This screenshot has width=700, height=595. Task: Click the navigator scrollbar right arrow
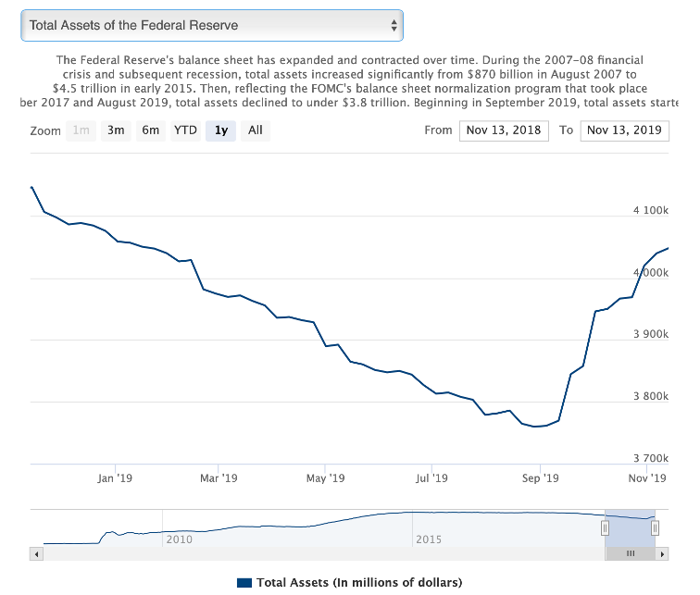pos(661,553)
